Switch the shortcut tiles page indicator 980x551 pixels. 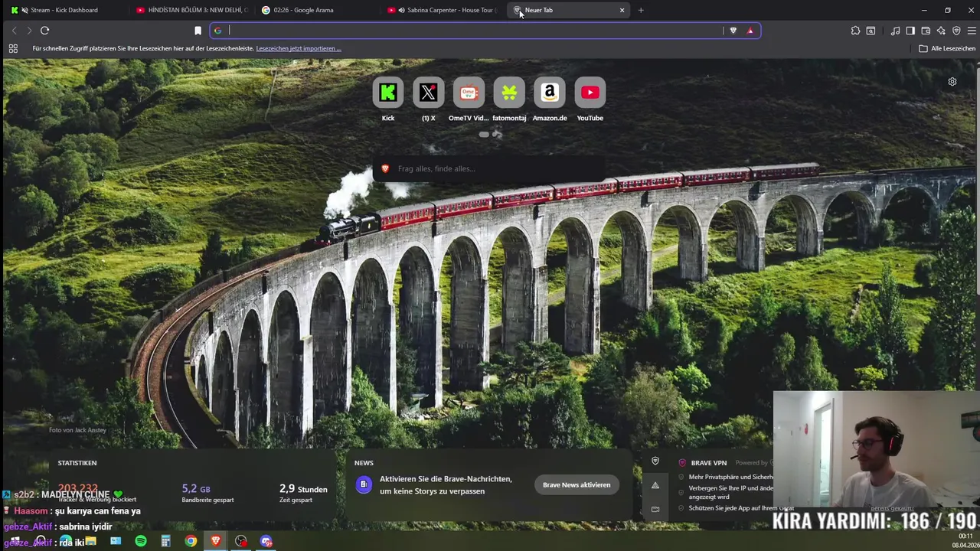pyautogui.click(x=490, y=135)
